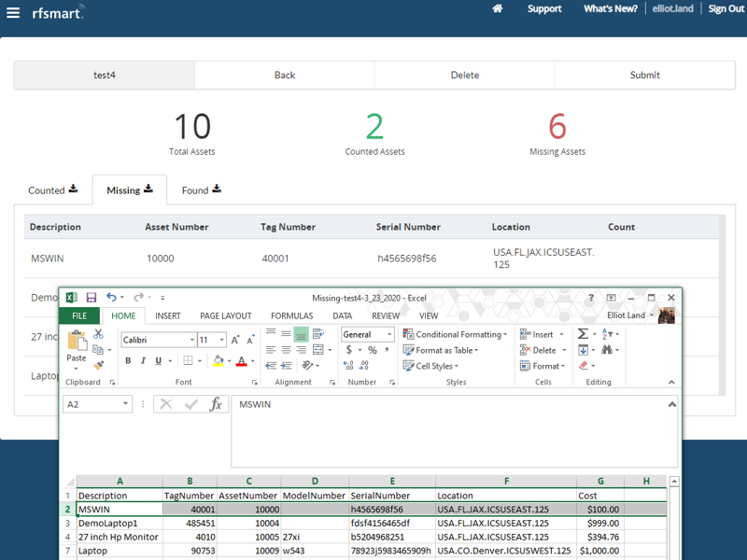747x560 pixels.
Task: Expand the Excel formula bar chevron
Action: point(672,404)
